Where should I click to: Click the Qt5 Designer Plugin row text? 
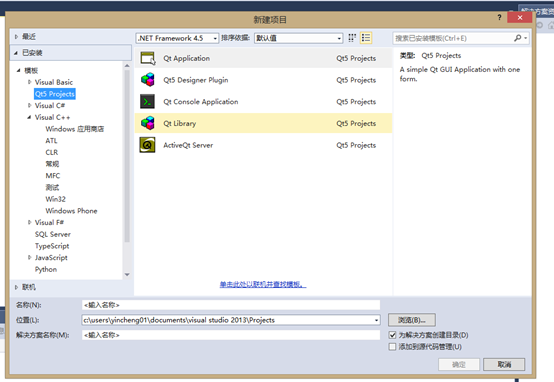196,80
